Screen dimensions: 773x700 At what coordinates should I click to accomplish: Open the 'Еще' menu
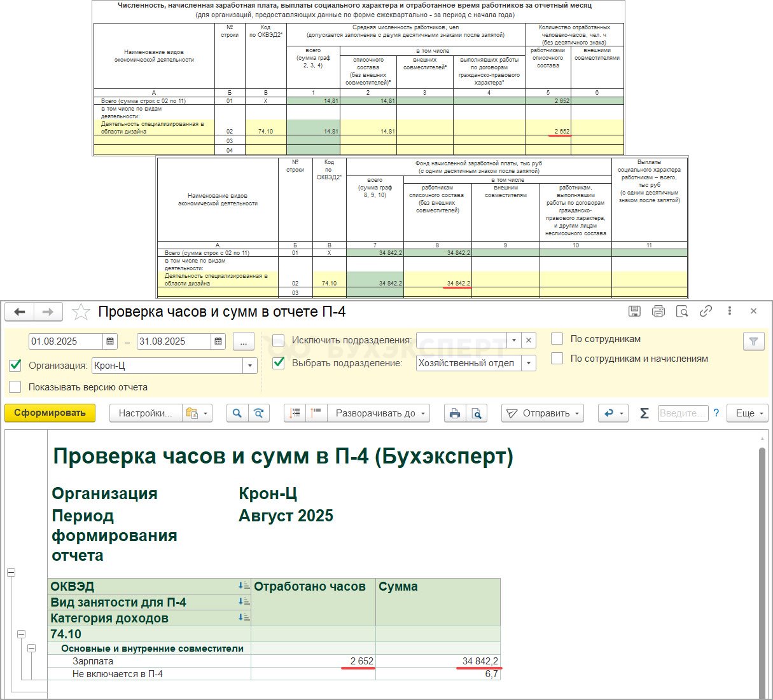click(x=748, y=413)
